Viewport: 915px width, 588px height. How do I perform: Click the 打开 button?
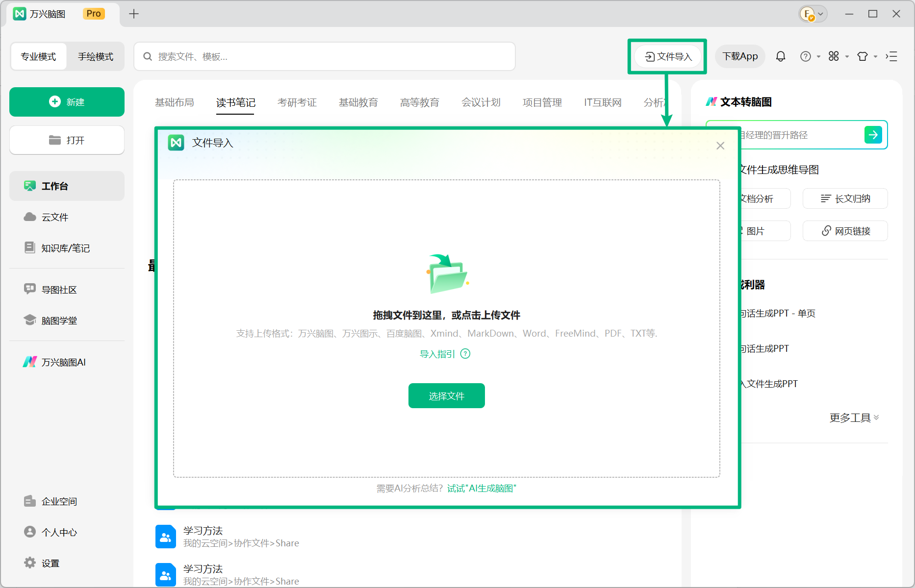pos(67,140)
